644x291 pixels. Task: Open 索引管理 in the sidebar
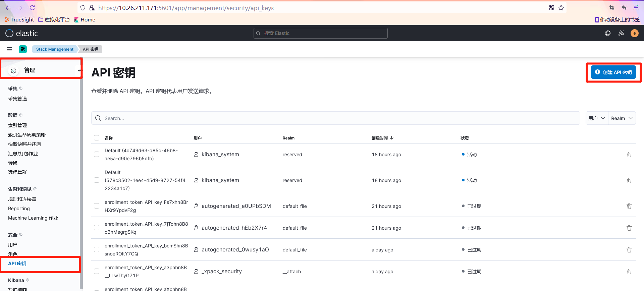click(x=17, y=125)
